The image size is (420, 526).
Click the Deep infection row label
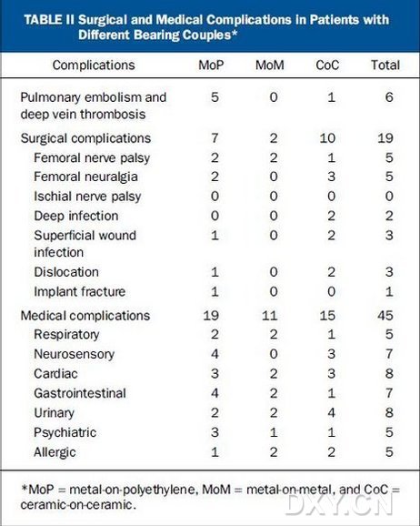point(76,216)
